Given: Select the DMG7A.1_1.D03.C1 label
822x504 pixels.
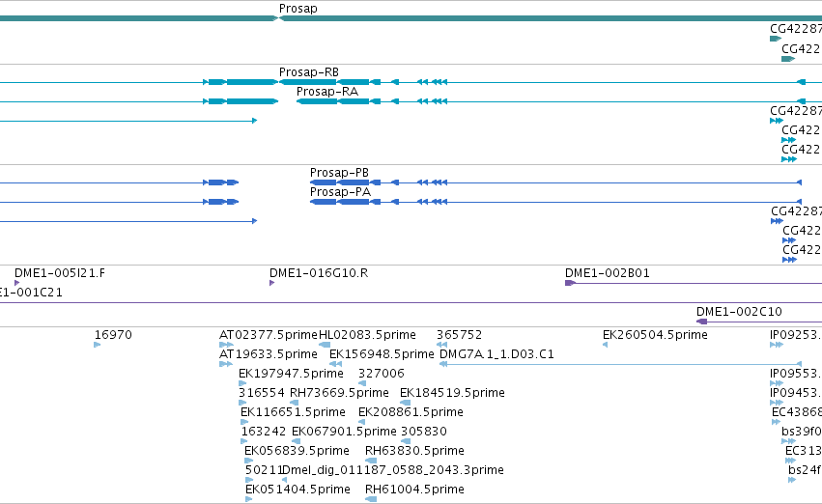Looking at the screenshot, I should (496, 354).
